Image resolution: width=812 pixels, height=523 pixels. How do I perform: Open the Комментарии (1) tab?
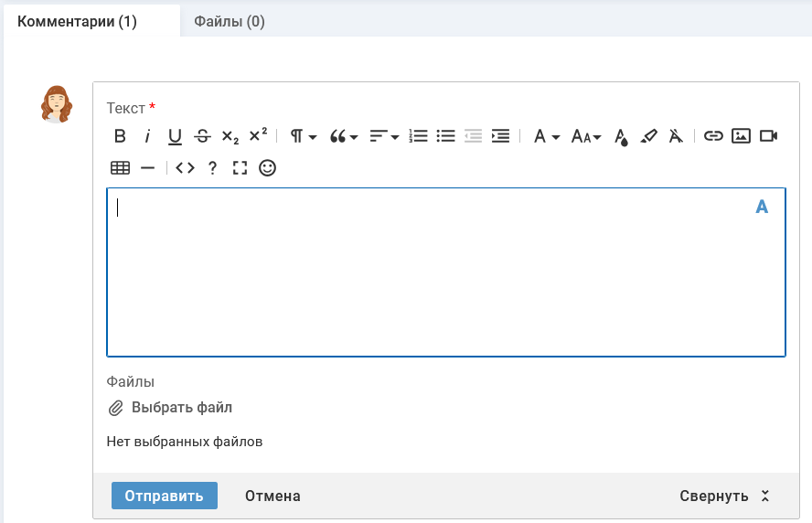click(x=77, y=21)
